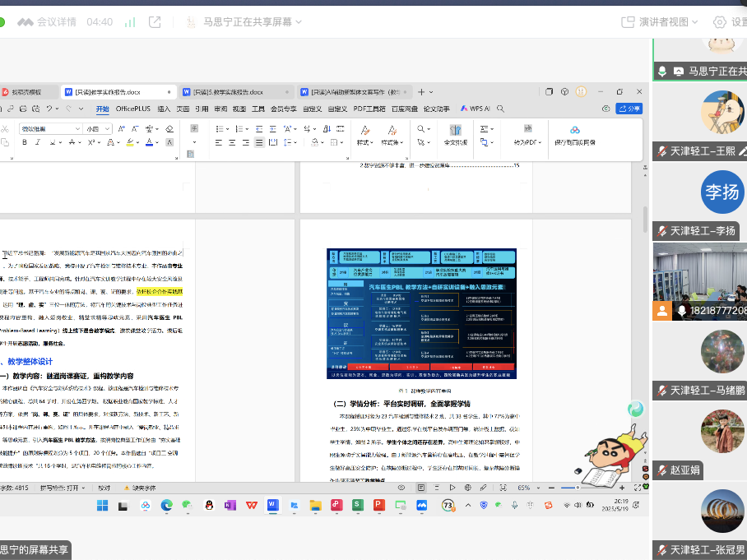
Task: Switch to the 插入 ribbon tab
Action: pyautogui.click(x=165, y=109)
